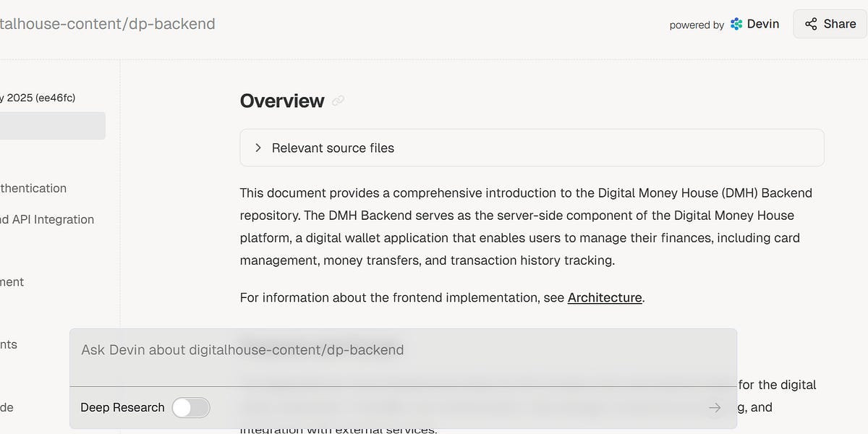
Task: Open the dp-backend repository title link
Action: point(109,23)
